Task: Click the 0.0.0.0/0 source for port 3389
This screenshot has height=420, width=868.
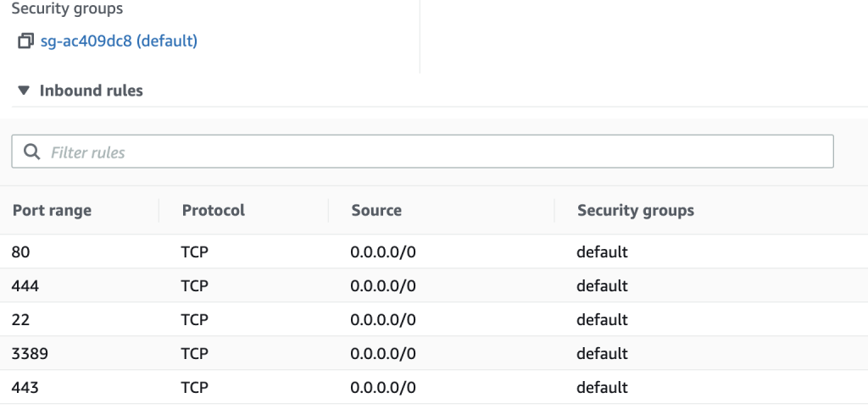Action: pos(382,353)
